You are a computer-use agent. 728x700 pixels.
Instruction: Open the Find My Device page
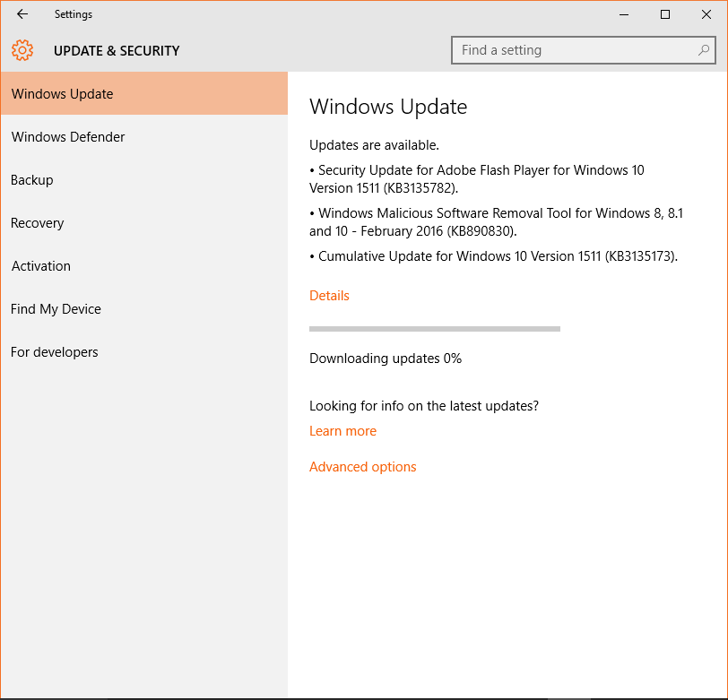coord(144,309)
